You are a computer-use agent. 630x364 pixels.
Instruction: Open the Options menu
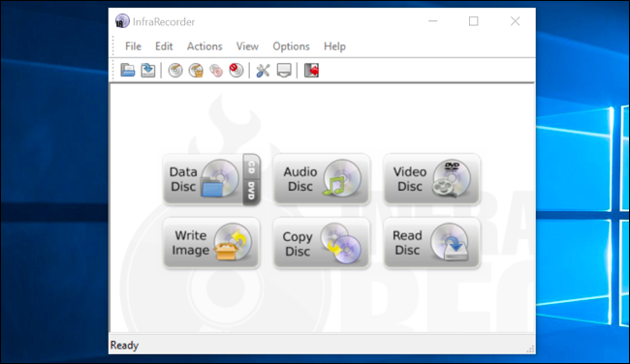(292, 46)
